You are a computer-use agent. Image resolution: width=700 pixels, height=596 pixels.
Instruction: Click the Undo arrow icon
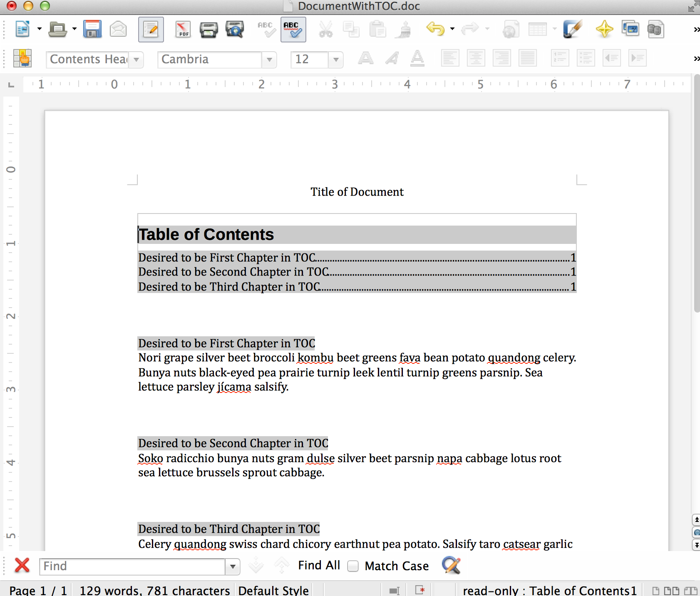click(x=435, y=29)
